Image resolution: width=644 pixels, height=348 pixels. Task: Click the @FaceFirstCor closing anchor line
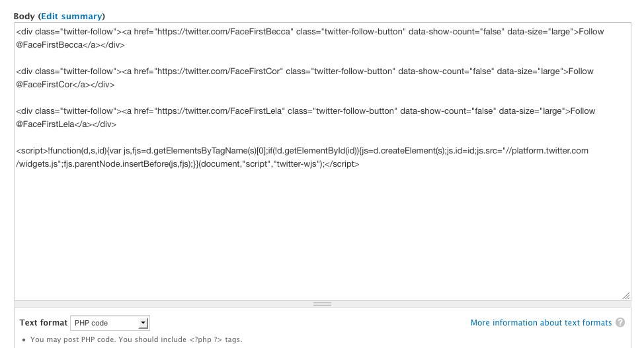(65, 84)
